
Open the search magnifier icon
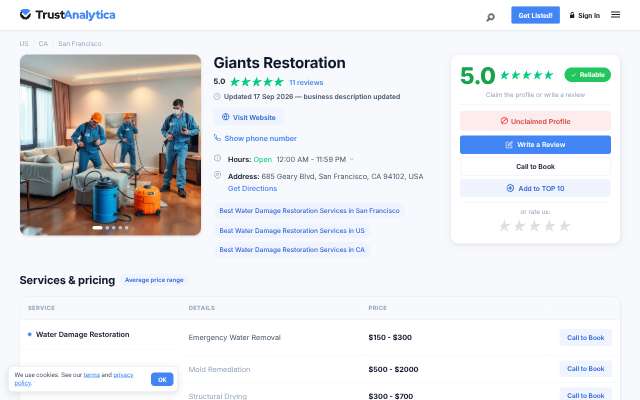[x=491, y=17]
